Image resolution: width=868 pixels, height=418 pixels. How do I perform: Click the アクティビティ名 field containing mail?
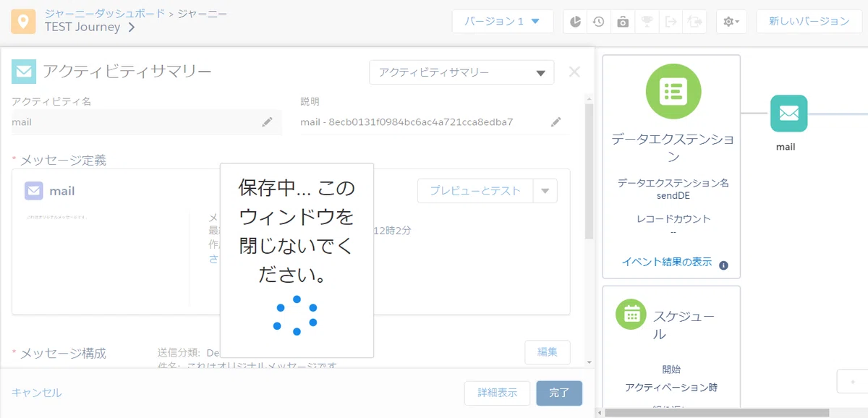(147, 122)
